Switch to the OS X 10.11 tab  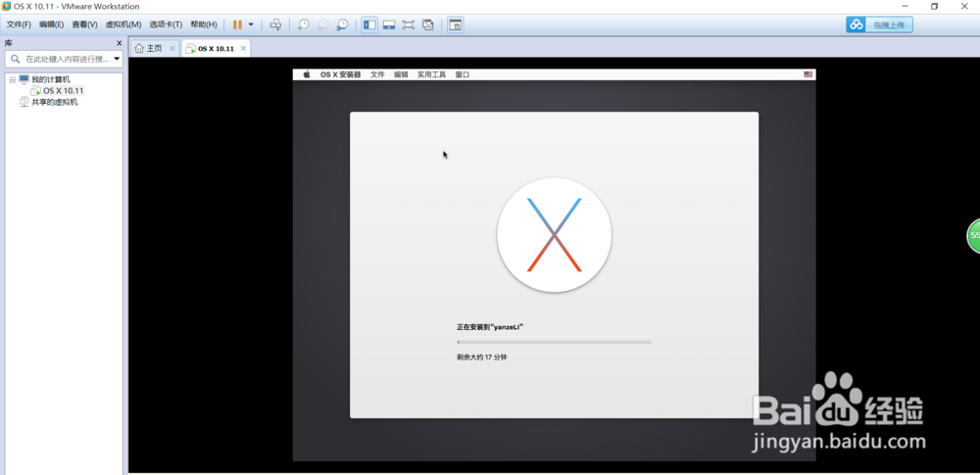[216, 48]
